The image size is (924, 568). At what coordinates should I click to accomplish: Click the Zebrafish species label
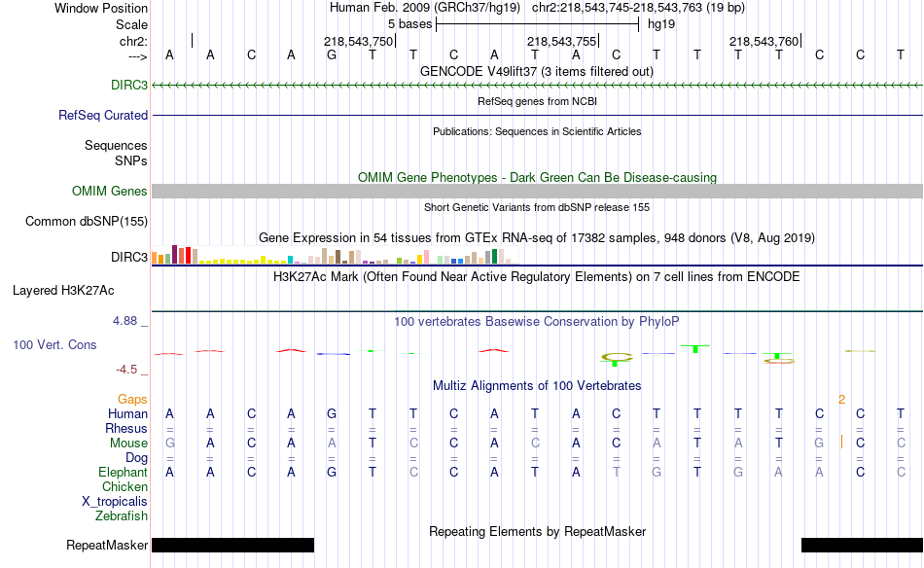pyautogui.click(x=122, y=515)
